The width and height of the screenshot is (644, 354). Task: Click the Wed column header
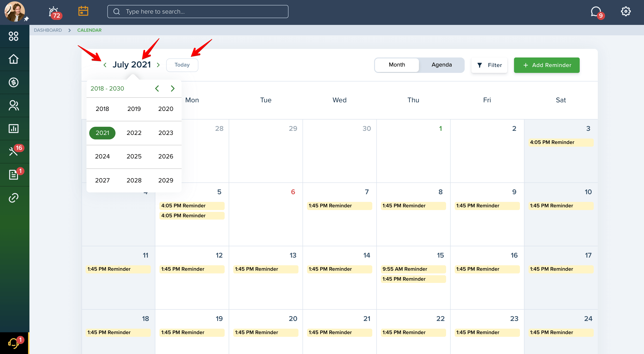(x=339, y=100)
